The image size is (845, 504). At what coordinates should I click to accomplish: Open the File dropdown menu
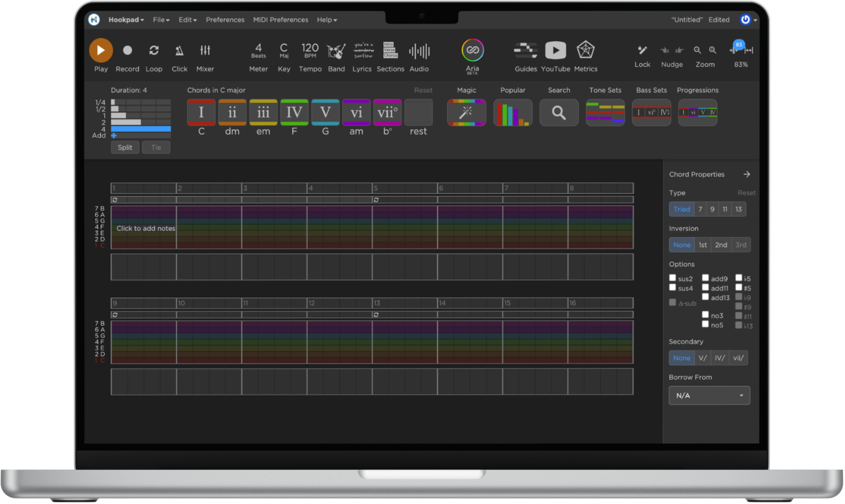click(161, 20)
